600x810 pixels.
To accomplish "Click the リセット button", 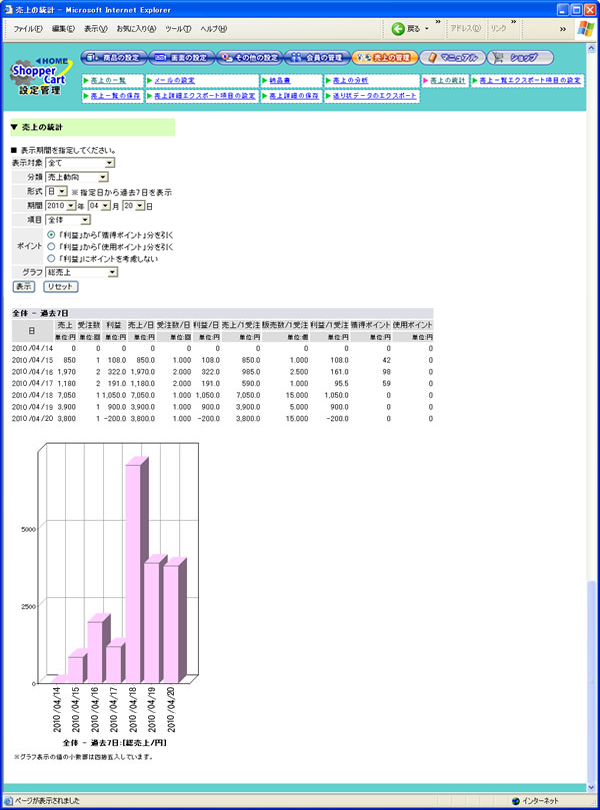I will point(60,287).
